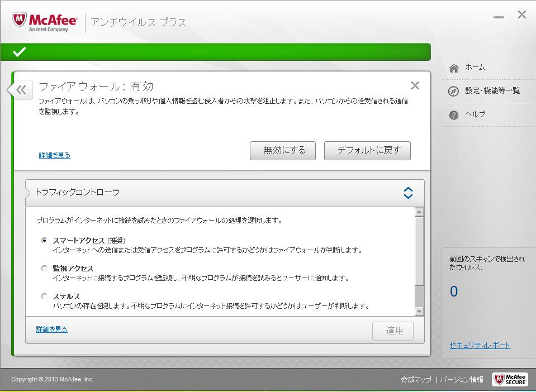Minimize the McAfee window

[x=499, y=17]
